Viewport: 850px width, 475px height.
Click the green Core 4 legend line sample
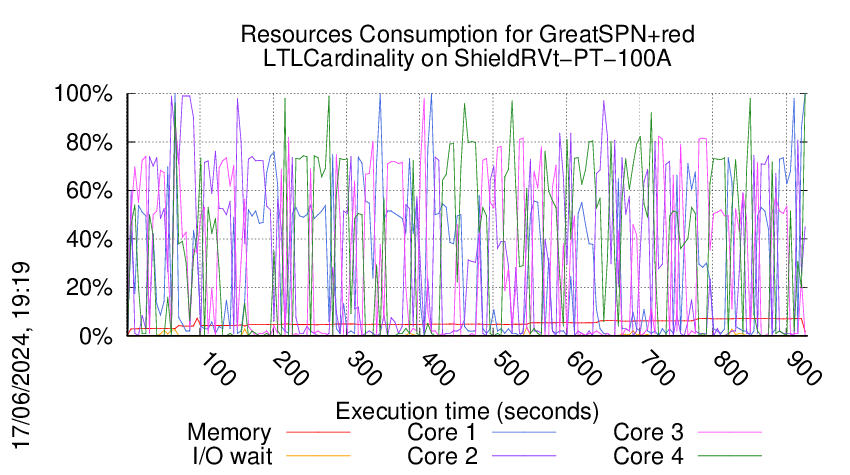pos(730,456)
